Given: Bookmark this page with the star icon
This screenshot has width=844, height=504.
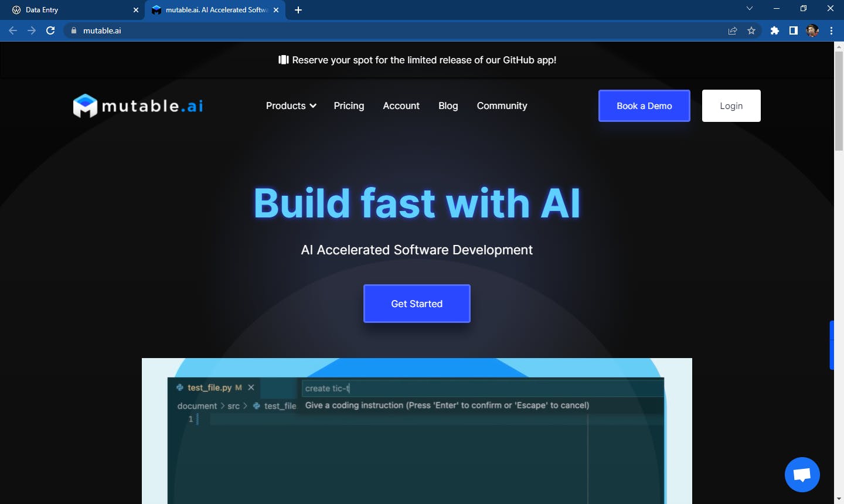Looking at the screenshot, I should coord(751,30).
